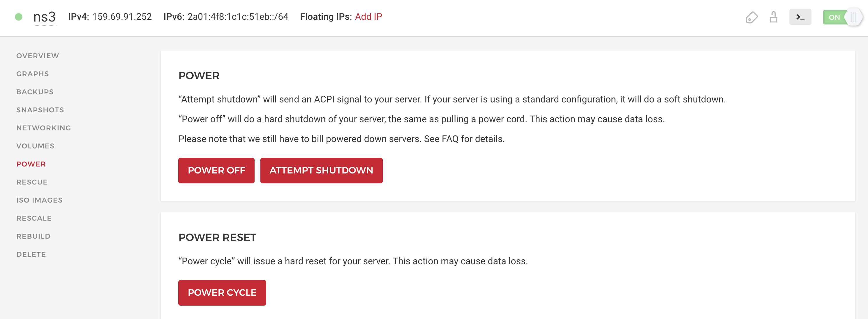Click the Attempt Shutdown button
The height and width of the screenshot is (319, 868).
(x=321, y=171)
